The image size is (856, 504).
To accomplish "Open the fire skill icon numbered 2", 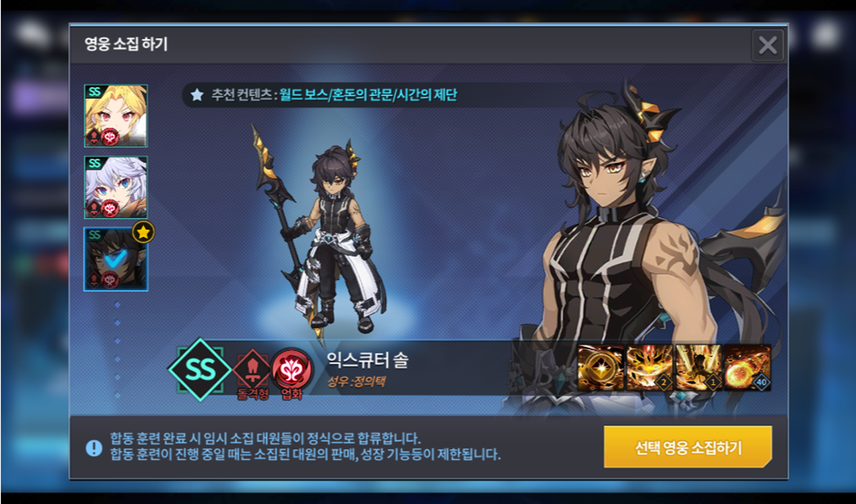I will coord(649,367).
